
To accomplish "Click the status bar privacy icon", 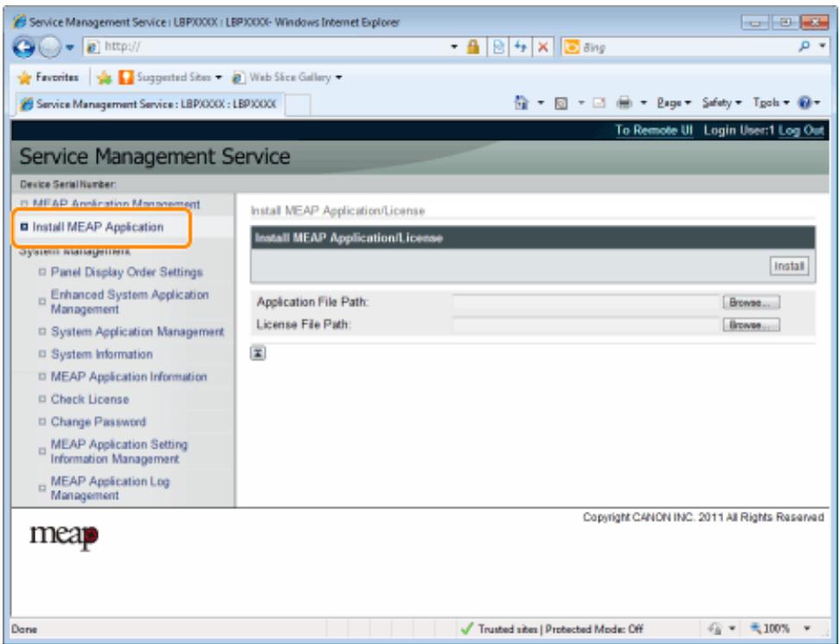I will 715,628.
